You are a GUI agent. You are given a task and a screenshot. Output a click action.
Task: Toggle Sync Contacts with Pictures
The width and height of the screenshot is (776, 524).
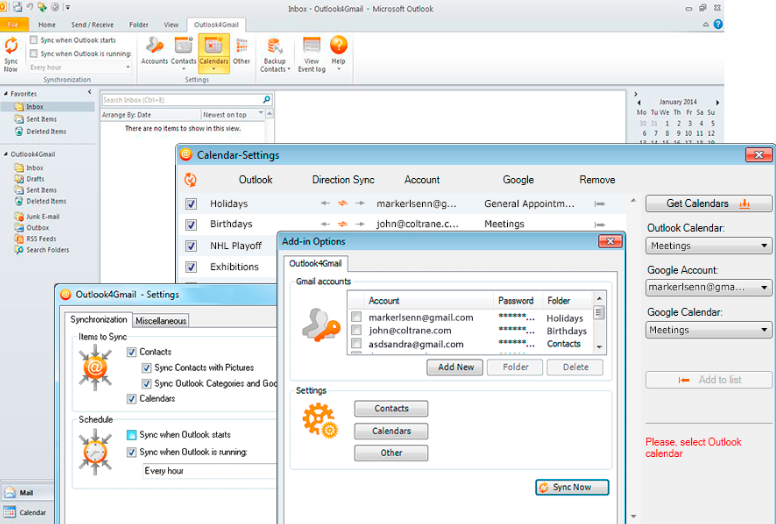[146, 368]
